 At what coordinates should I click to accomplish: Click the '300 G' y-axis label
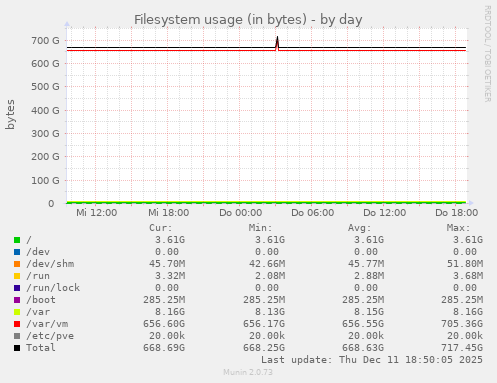point(45,133)
